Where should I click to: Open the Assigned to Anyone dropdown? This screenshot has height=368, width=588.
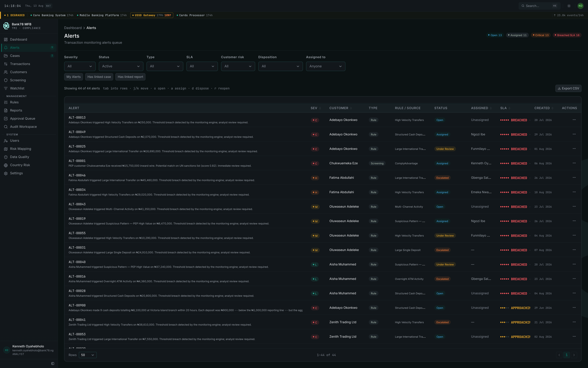point(325,66)
